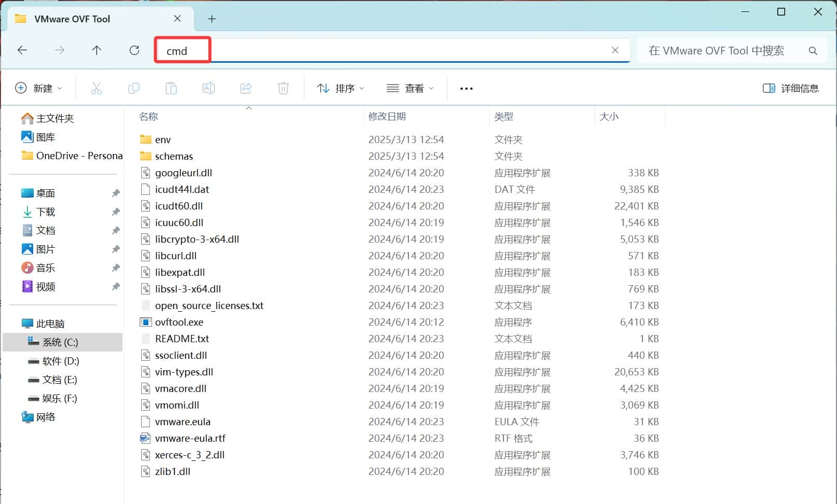Sort files by 修改日期 column
Screen dimensions: 837x504
pyautogui.click(x=387, y=117)
